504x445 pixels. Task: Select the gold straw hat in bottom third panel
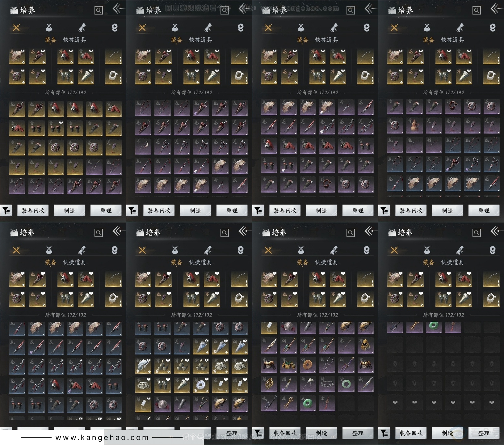point(366,346)
